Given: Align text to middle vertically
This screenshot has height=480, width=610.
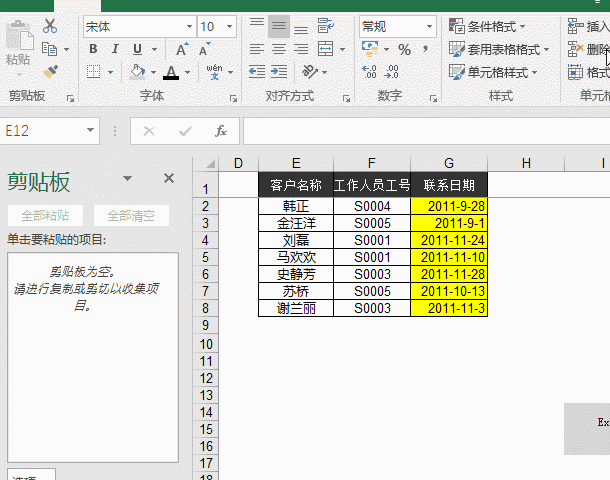Looking at the screenshot, I should (279, 26).
